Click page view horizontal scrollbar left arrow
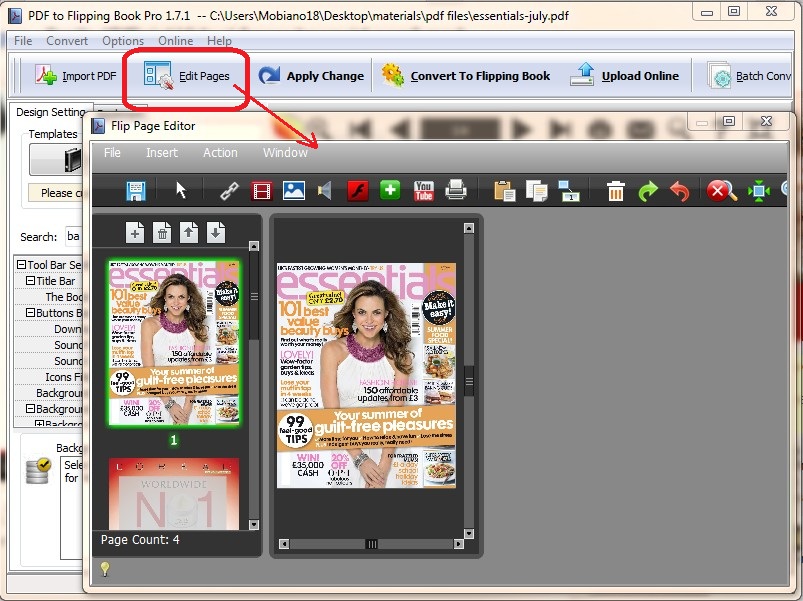803x601 pixels. [x=284, y=544]
